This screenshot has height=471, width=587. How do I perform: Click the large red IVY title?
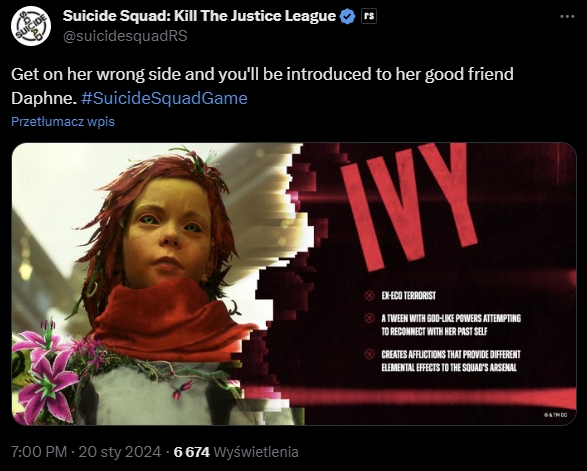408,206
